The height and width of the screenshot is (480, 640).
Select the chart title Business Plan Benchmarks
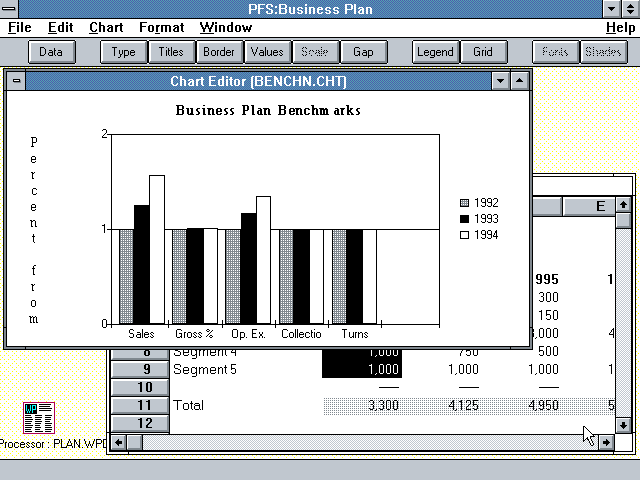268,110
